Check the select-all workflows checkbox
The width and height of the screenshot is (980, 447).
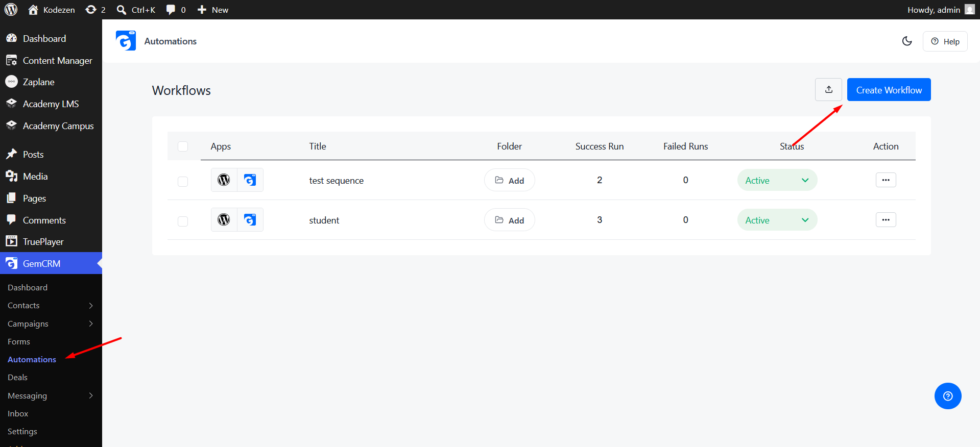[183, 146]
